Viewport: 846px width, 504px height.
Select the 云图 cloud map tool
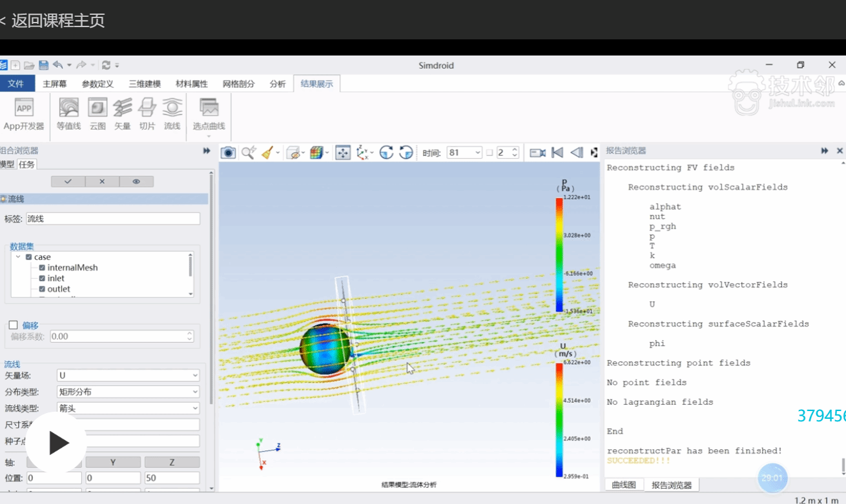click(x=98, y=114)
